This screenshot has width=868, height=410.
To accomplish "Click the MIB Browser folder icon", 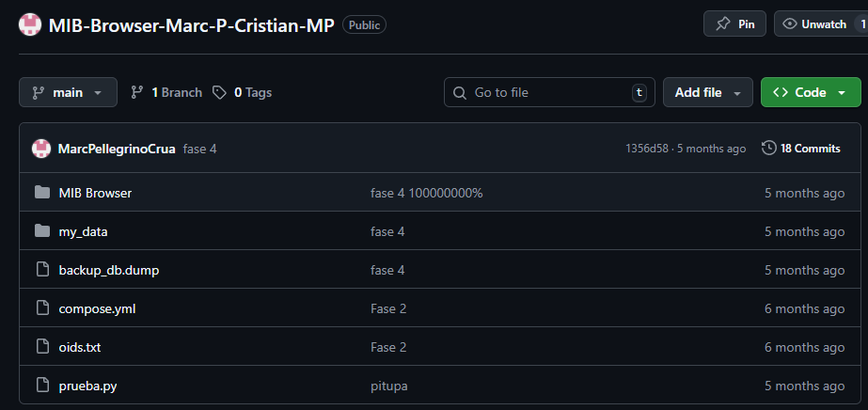I will (x=41, y=193).
